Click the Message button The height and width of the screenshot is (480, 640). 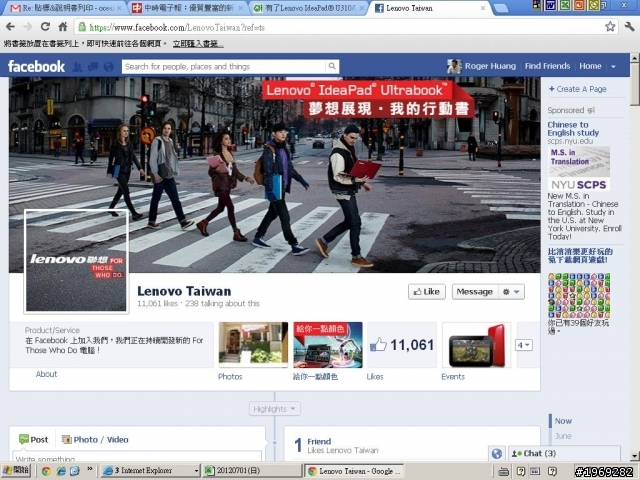point(475,292)
